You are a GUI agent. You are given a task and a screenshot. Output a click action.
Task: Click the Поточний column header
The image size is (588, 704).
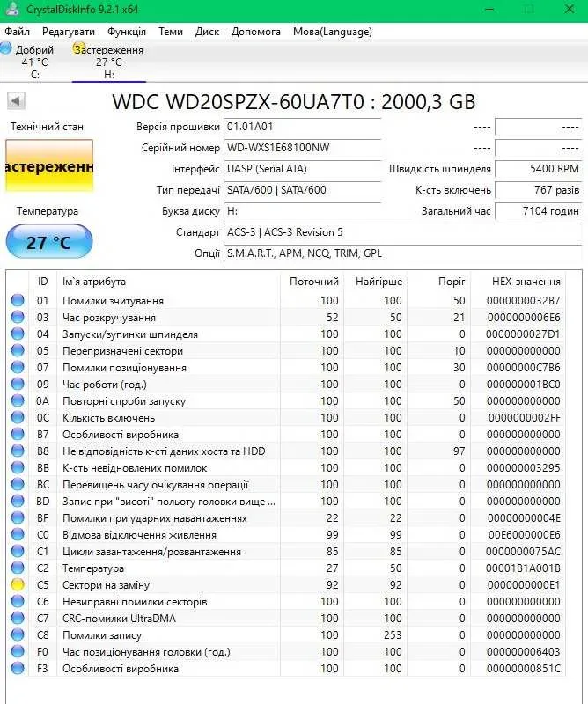312,282
